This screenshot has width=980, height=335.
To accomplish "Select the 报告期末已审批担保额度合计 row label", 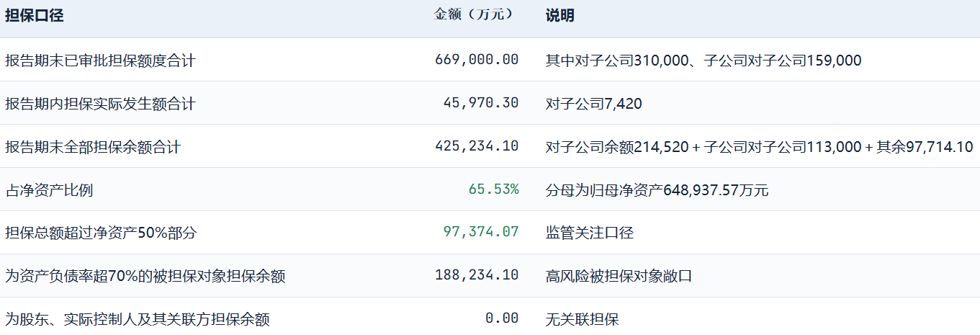I will (x=100, y=61).
